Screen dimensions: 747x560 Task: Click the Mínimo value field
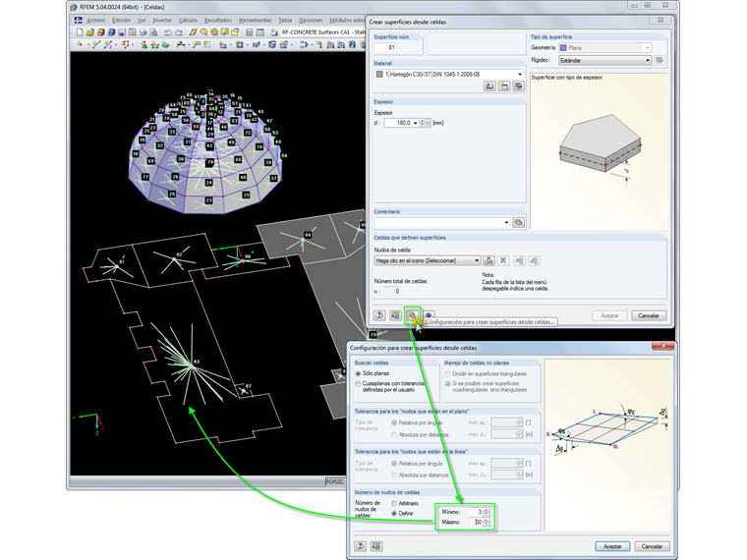pos(476,512)
